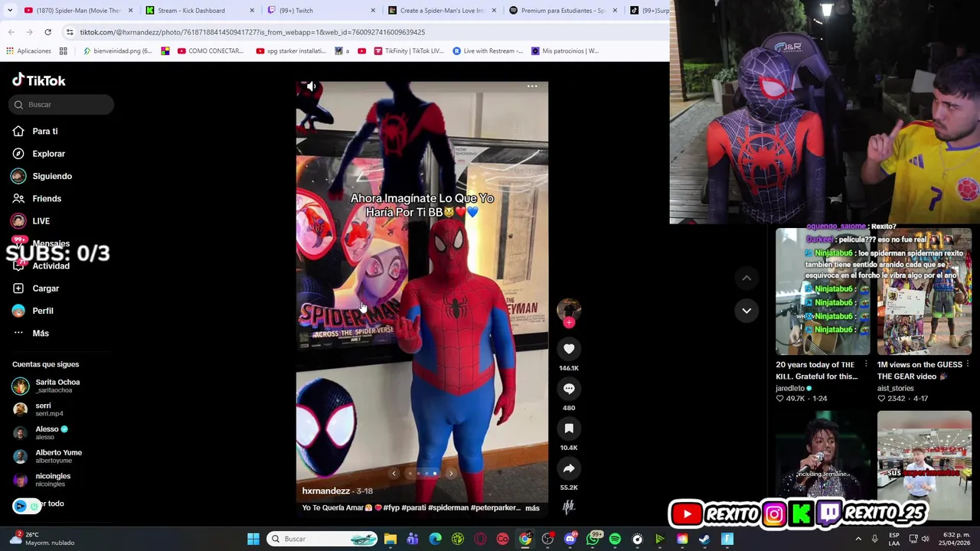Open Microsoft Edge from the taskbar
This screenshot has height=551, width=980.
click(x=435, y=539)
